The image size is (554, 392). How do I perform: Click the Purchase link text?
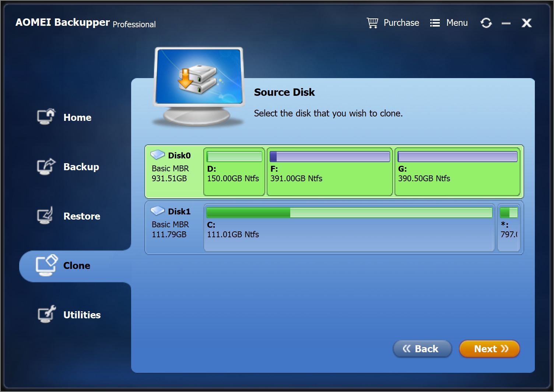pyautogui.click(x=402, y=23)
